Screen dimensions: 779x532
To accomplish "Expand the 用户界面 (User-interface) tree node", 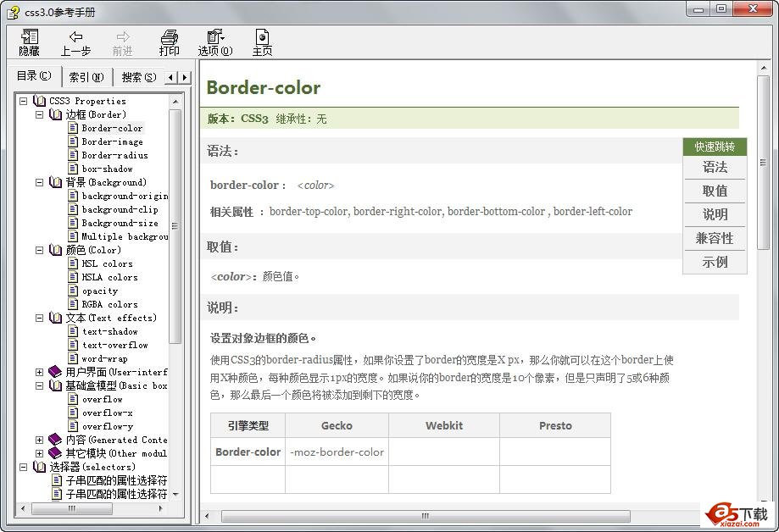I will [40, 372].
